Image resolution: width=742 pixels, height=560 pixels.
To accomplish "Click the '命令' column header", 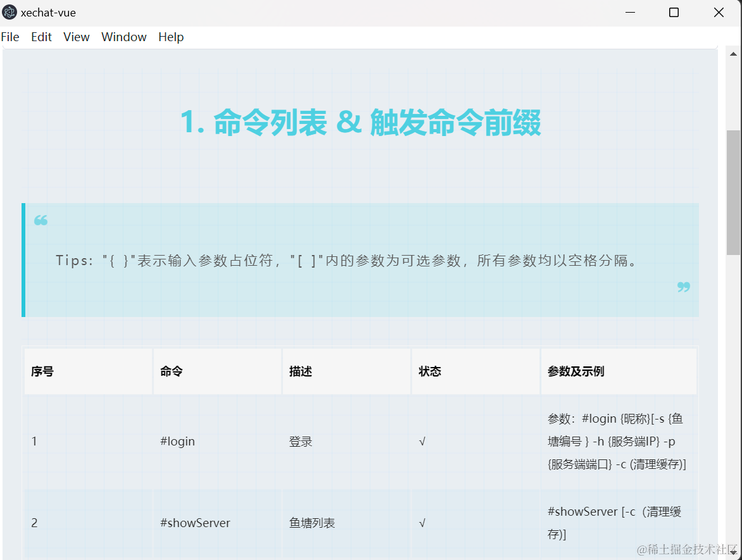I will click(217, 371).
